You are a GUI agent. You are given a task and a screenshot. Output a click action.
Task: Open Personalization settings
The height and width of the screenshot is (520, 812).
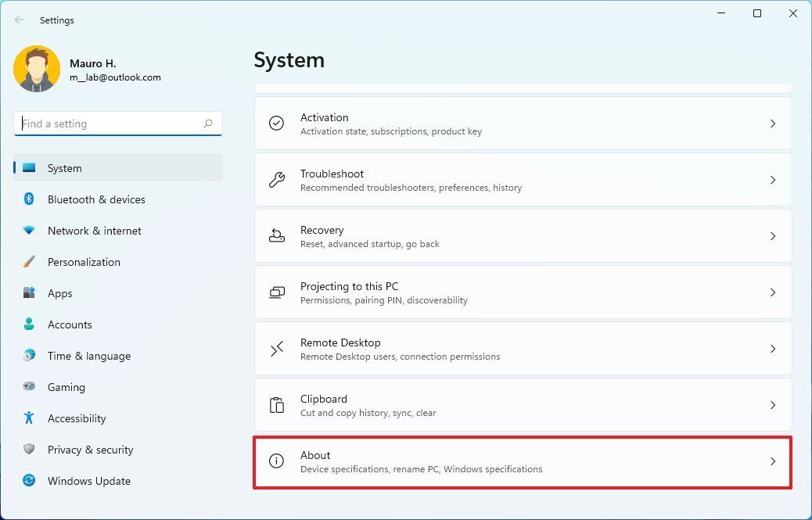click(84, 262)
